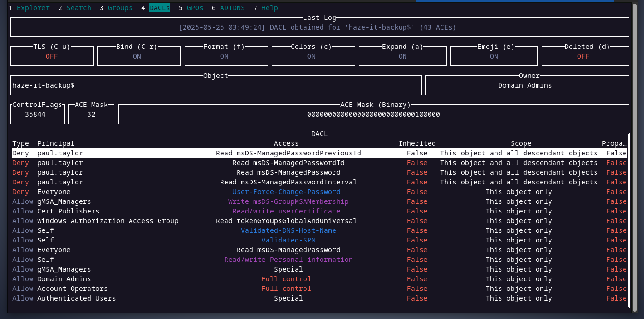Select the Domain Admins Full control row
The image size is (644, 319).
point(286,279)
